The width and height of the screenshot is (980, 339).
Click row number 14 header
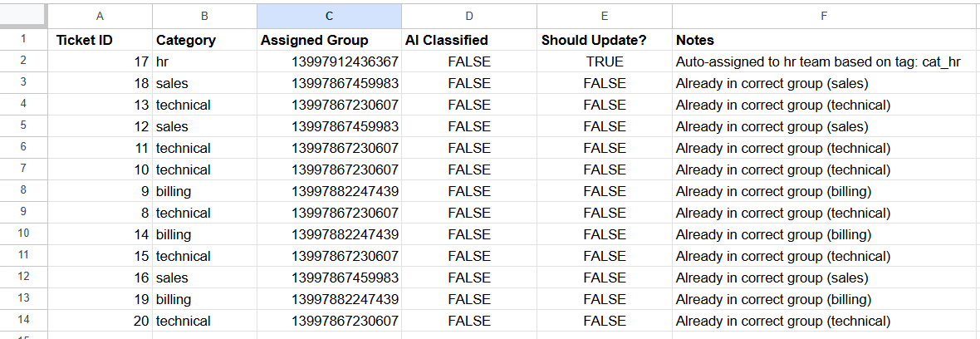tap(23, 321)
